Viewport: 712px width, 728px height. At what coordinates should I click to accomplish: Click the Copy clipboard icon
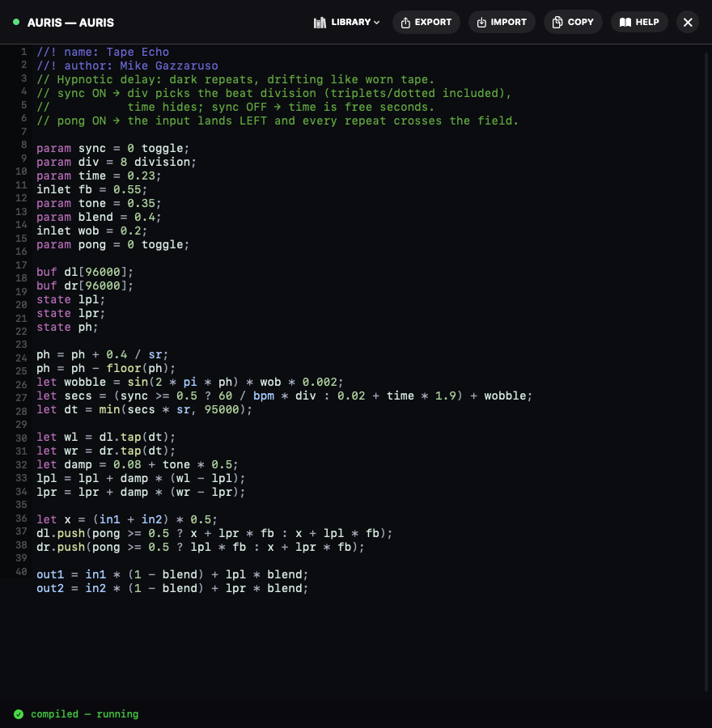coord(557,23)
